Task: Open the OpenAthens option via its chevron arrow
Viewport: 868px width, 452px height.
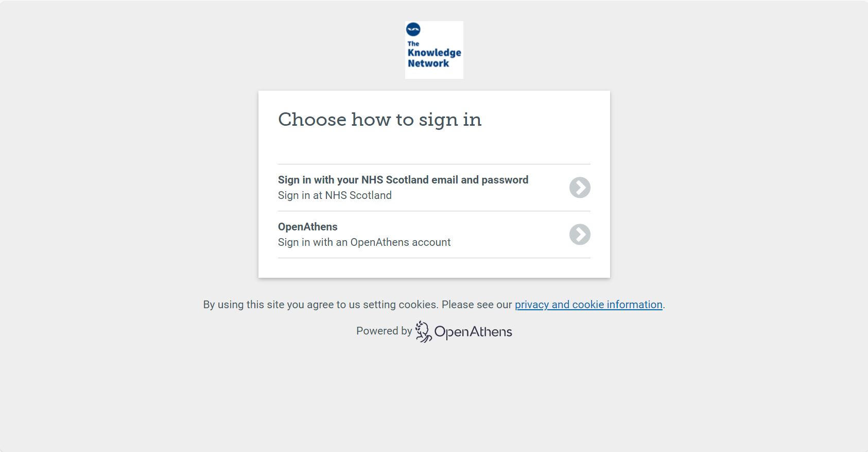Action: coord(580,235)
